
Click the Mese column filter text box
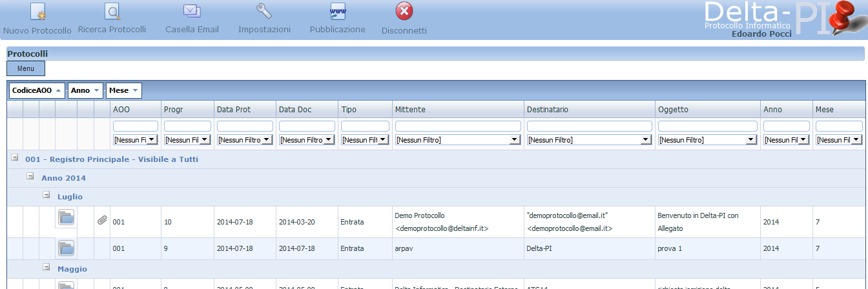point(839,126)
